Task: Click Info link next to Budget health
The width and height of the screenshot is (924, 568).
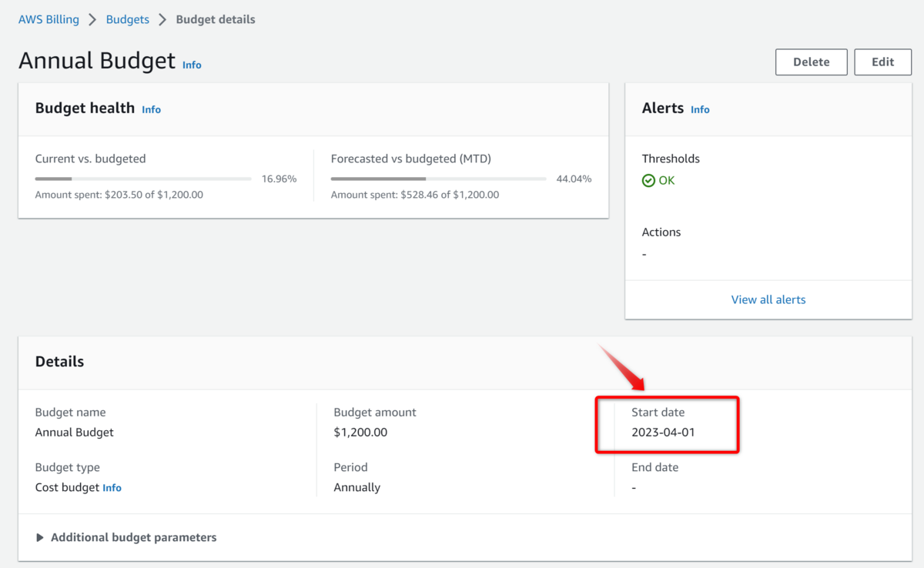Action: (x=151, y=109)
